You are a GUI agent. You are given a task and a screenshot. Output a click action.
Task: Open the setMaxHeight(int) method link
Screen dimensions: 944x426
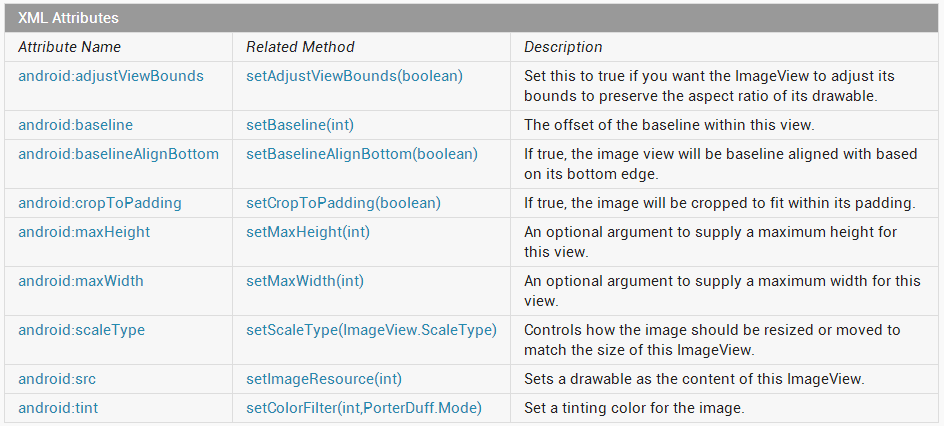[x=308, y=232]
